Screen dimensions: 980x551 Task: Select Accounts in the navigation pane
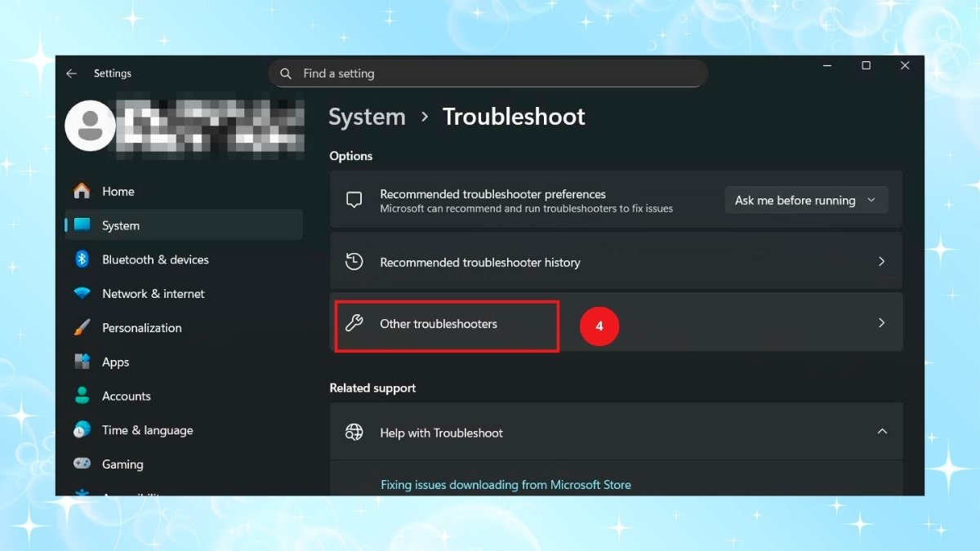[x=128, y=396]
